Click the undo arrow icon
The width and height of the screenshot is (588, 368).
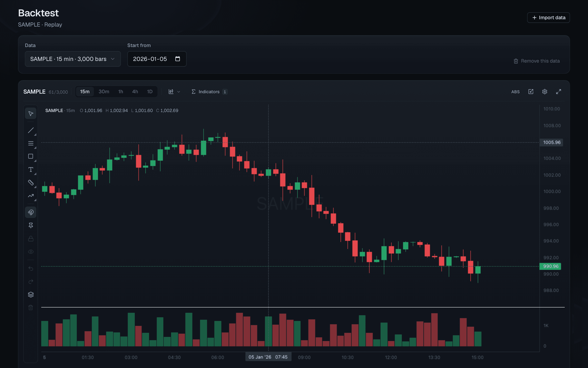coord(31,268)
